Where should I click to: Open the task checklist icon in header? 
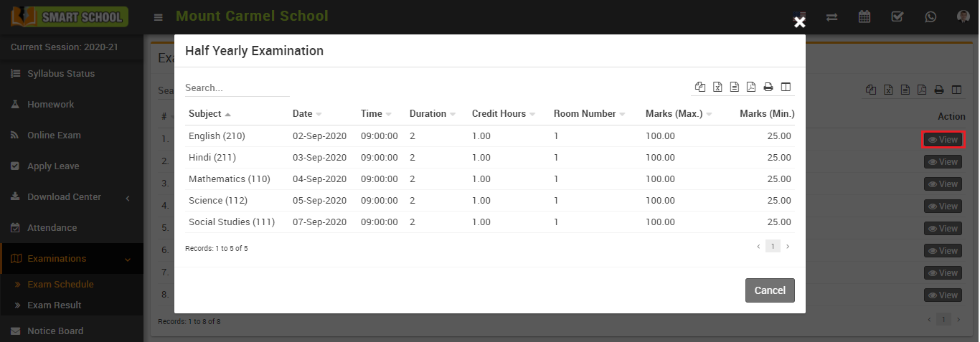pos(897,16)
